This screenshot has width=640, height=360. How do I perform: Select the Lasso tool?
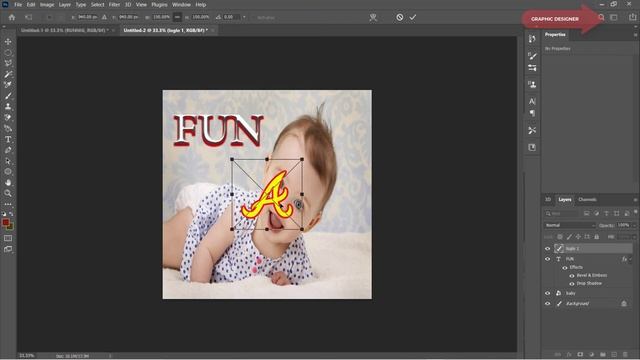coord(8,63)
